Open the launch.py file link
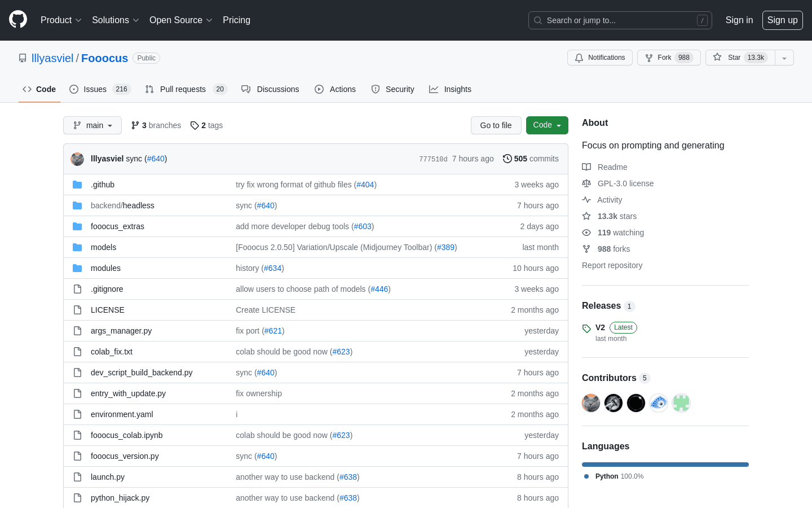 (107, 477)
